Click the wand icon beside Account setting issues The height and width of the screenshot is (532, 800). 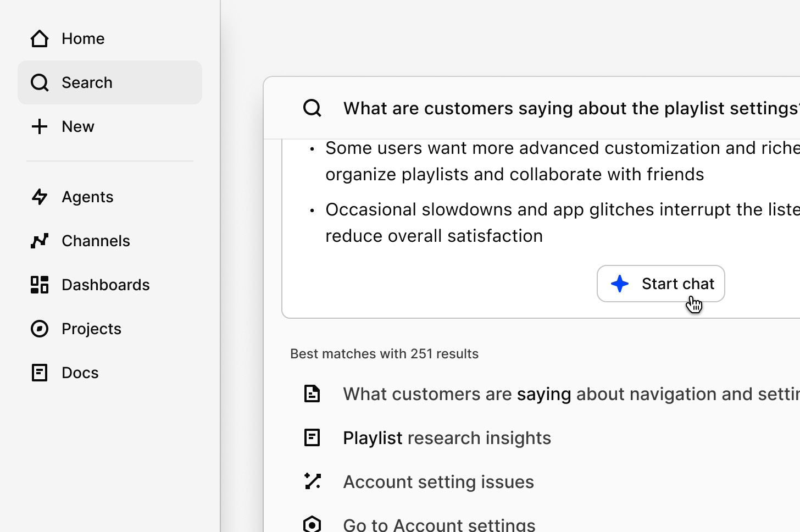(x=312, y=481)
